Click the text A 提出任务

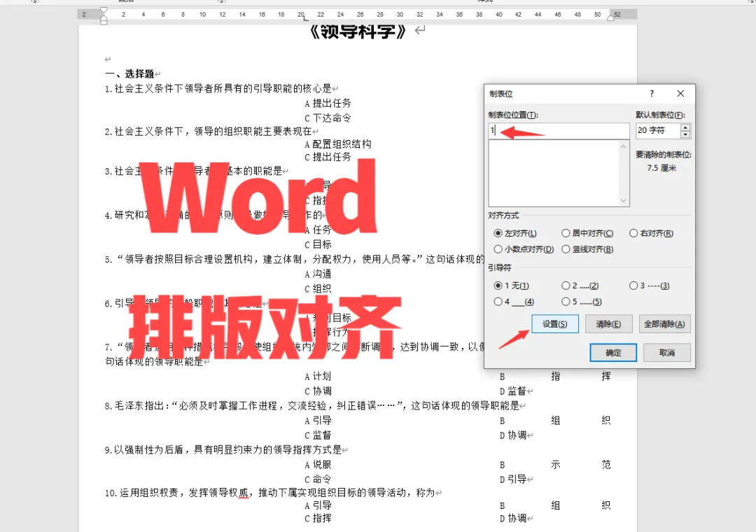pos(328,103)
